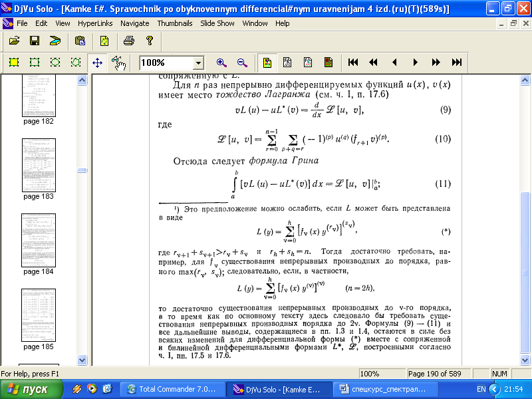The height and width of the screenshot is (399, 532).
Task: Click the Print icon
Action: point(129,41)
